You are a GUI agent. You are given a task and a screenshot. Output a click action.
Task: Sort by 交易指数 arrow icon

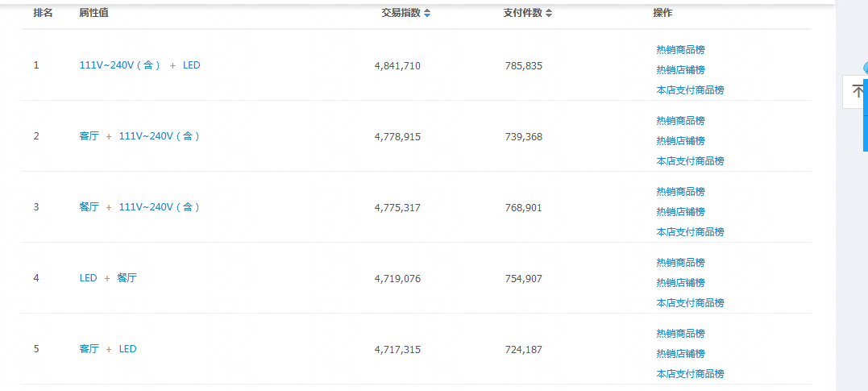pyautogui.click(x=427, y=13)
